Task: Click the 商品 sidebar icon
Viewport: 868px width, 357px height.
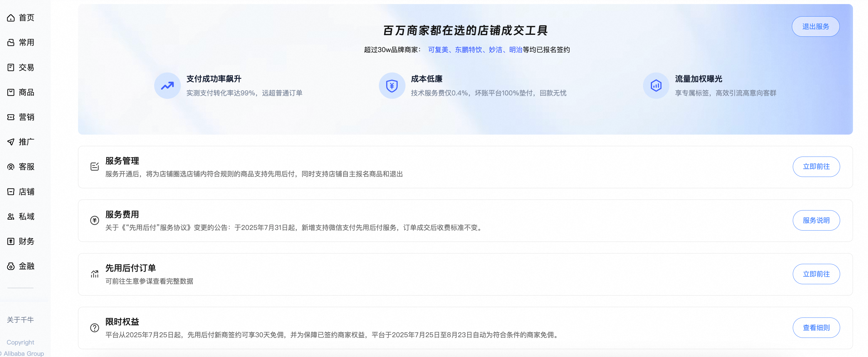Action: [11, 93]
